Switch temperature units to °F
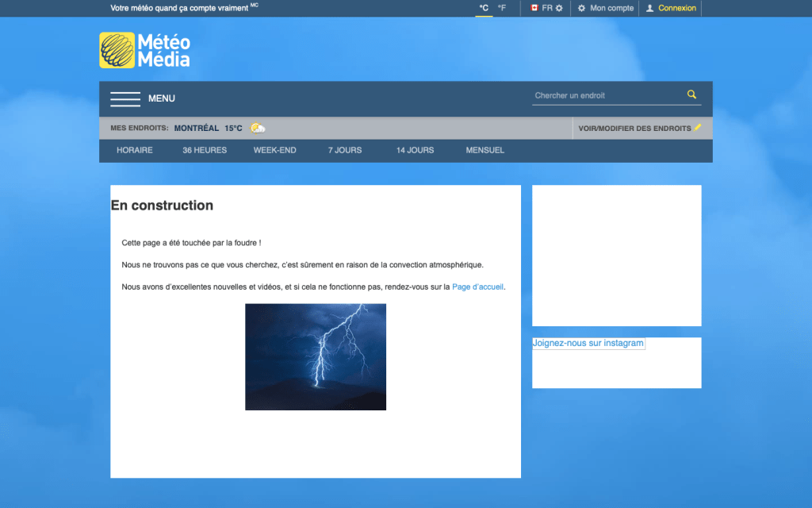 pos(502,8)
